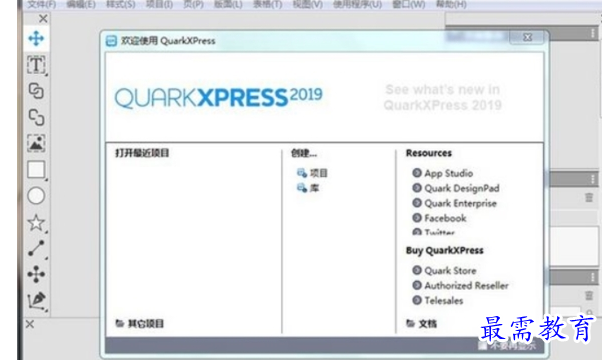Image resolution: width=602 pixels, height=360 pixels.
Task: Select the Line tool
Action: coord(36,248)
